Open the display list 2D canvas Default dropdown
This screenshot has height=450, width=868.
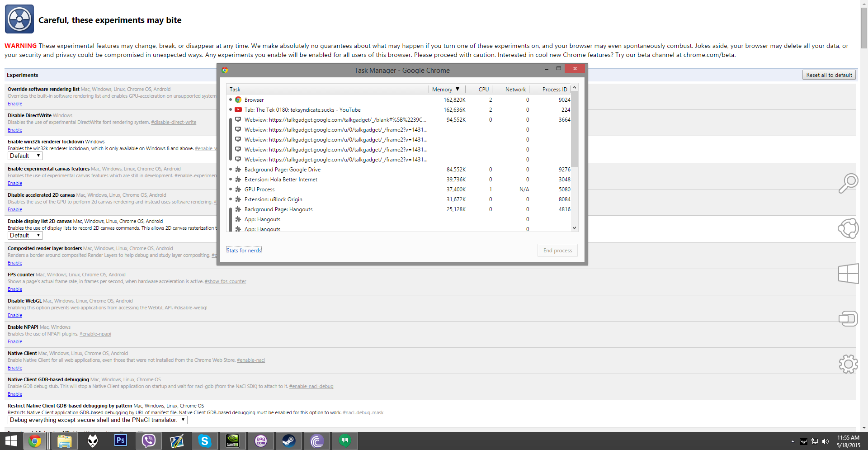[25, 236]
